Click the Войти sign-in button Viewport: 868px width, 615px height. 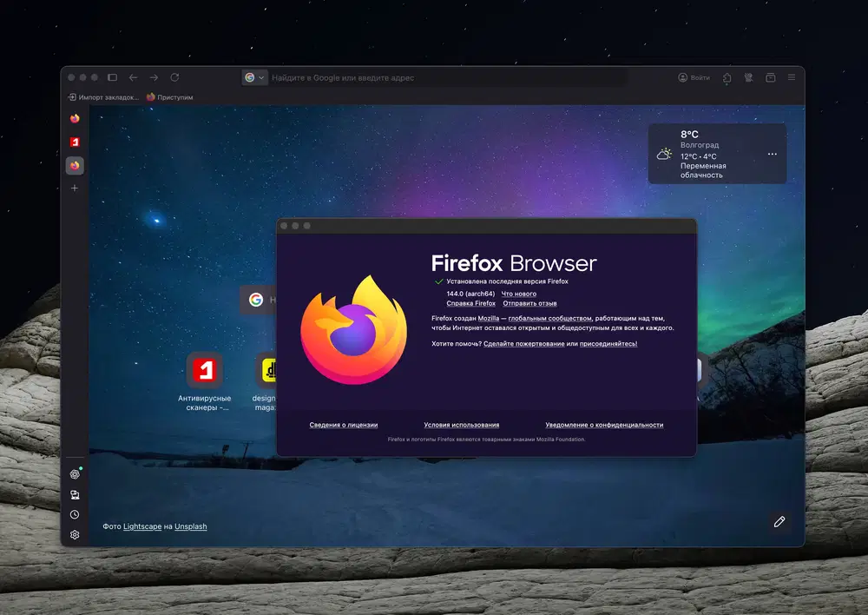pos(694,77)
